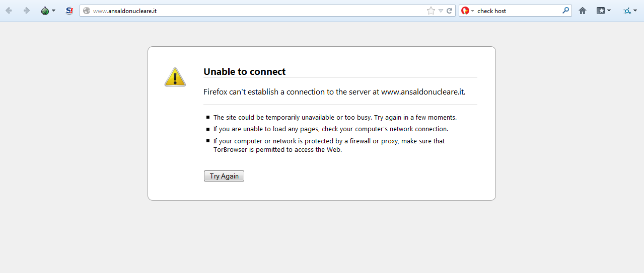Click the back navigation arrow
Screen dimensions: 644x273
click(x=9, y=11)
